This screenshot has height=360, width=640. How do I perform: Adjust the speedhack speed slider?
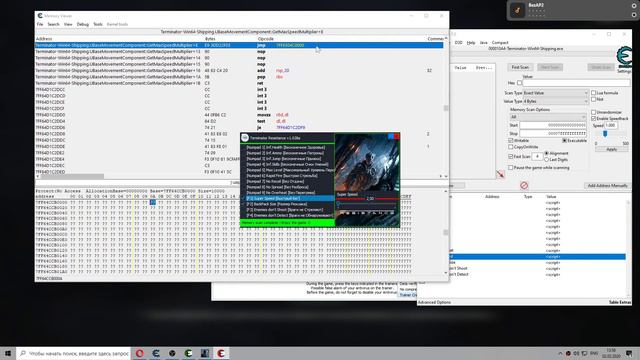[x=605, y=134]
